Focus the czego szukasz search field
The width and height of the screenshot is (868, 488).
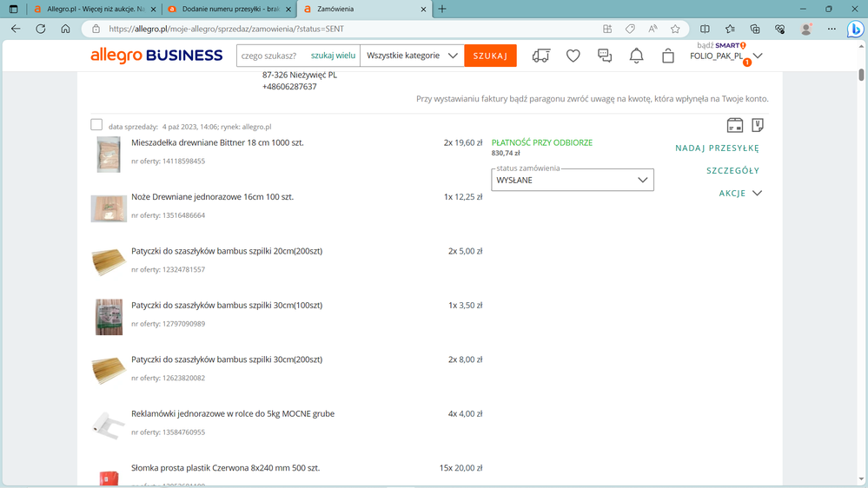[273, 56]
